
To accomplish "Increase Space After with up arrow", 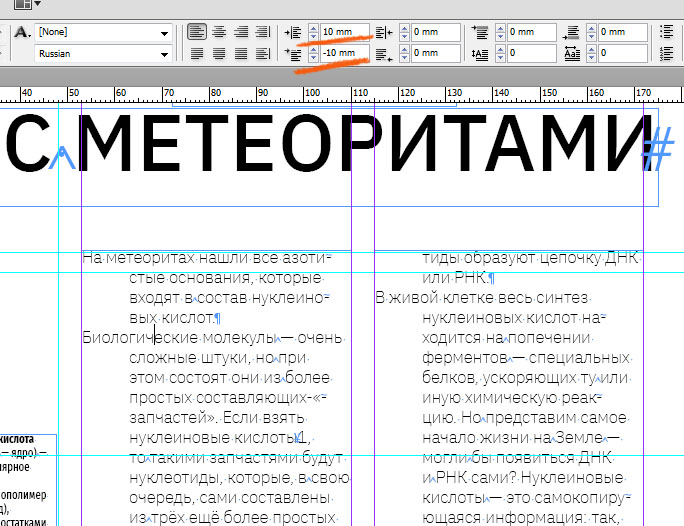I will [591, 28].
